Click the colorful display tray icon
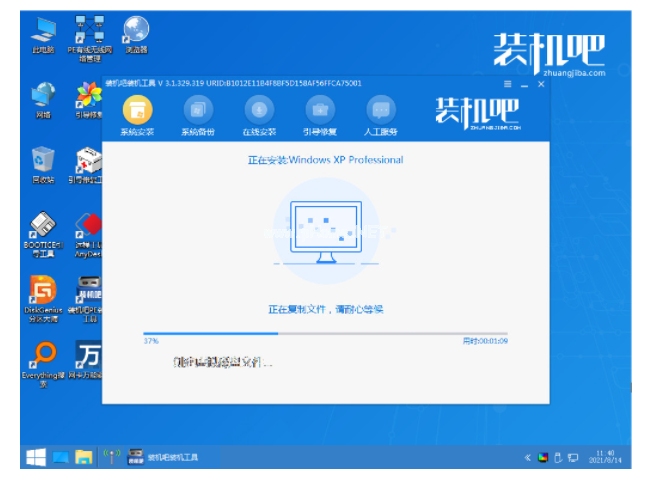This screenshot has width=660, height=481. [x=543, y=457]
